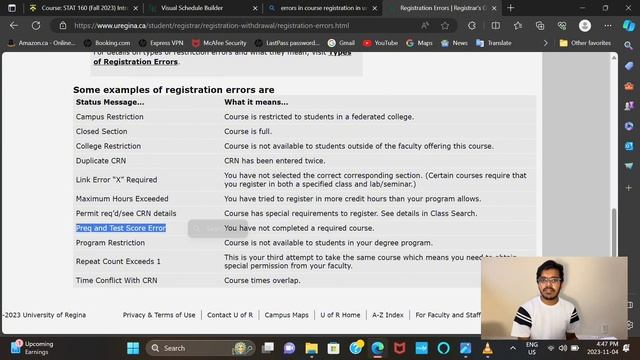Open Amazon.ca bookmark
This screenshot has width=640, height=360.
coord(42,43)
